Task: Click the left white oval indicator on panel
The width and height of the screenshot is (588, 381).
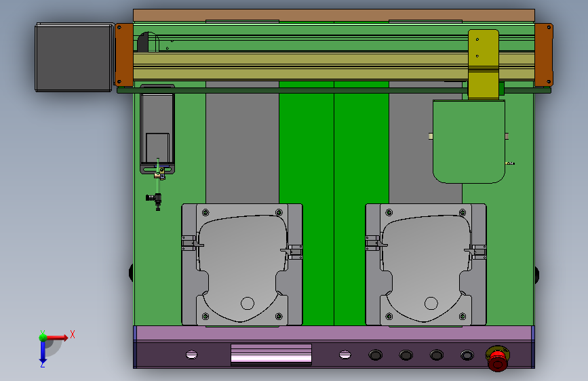Action: coord(192,355)
